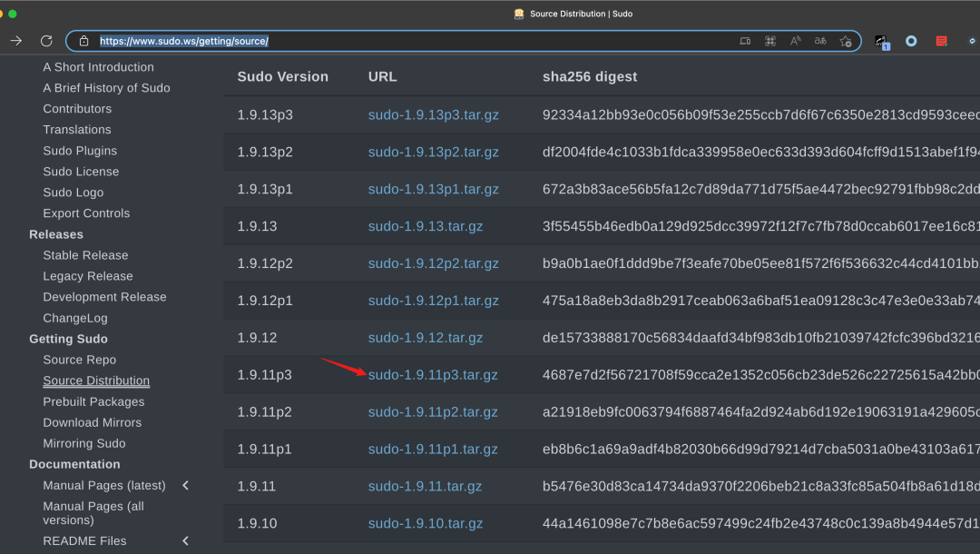The height and width of the screenshot is (554, 980).
Task: Open A Brief History of Sudo
Action: pos(106,88)
